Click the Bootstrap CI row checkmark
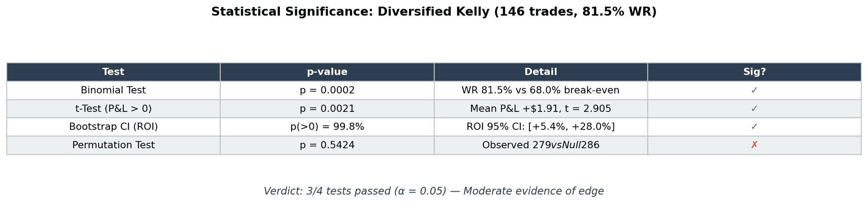Viewport: 868px width, 203px height. [x=754, y=127]
